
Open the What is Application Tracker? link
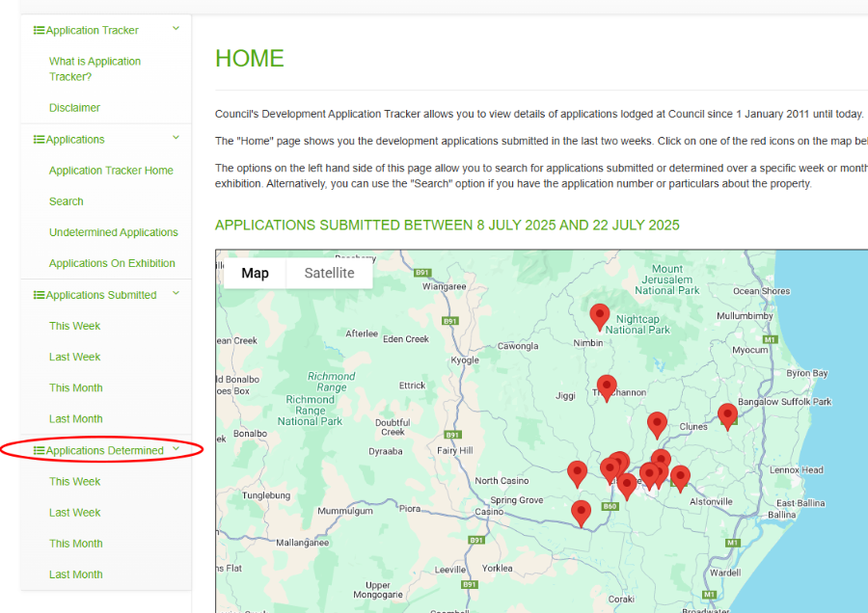pyautogui.click(x=95, y=69)
